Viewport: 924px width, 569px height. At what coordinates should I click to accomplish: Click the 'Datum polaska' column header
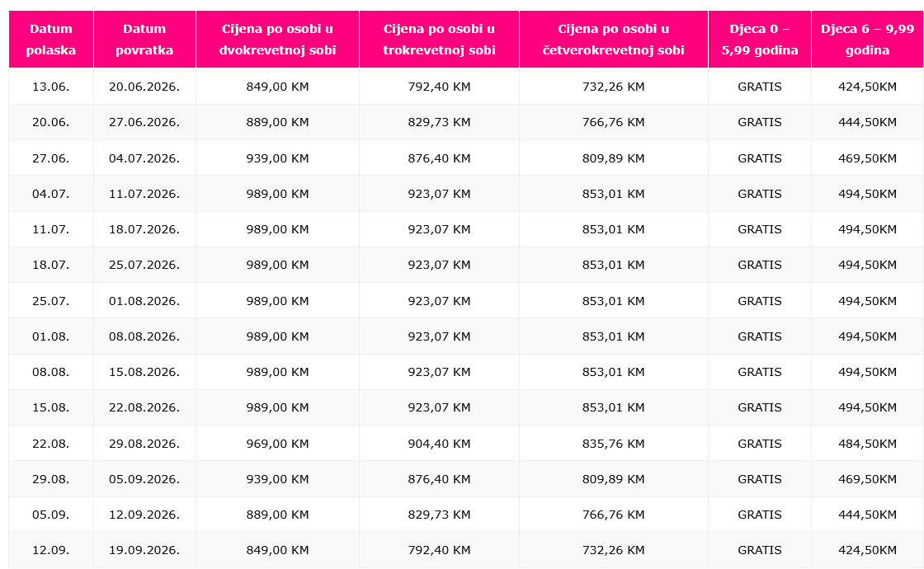tap(51, 40)
